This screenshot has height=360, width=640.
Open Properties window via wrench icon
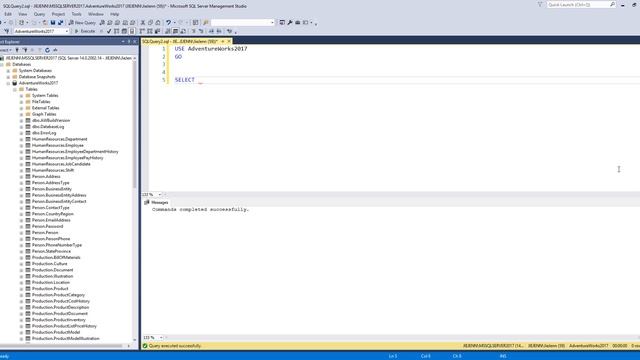coord(290,22)
